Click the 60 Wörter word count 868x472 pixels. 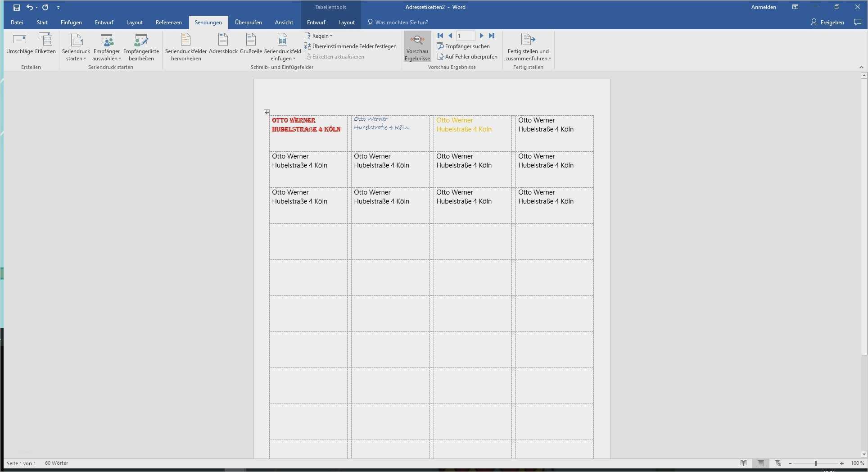[x=57, y=463]
